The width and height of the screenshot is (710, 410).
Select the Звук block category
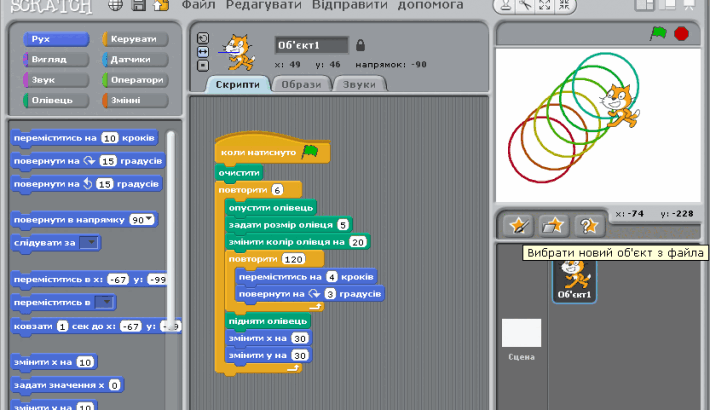[56, 80]
